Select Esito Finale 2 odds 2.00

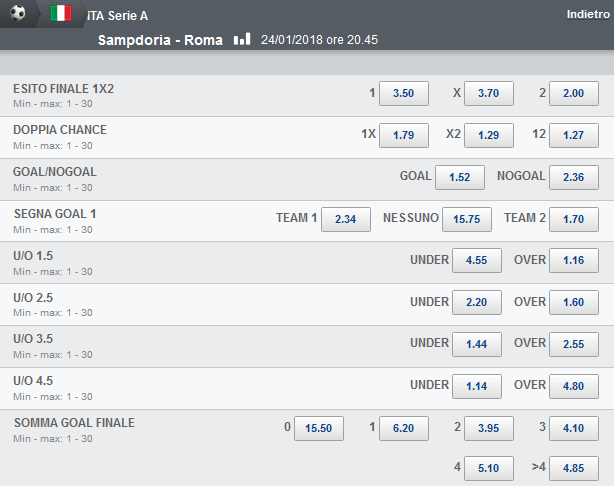[574, 93]
